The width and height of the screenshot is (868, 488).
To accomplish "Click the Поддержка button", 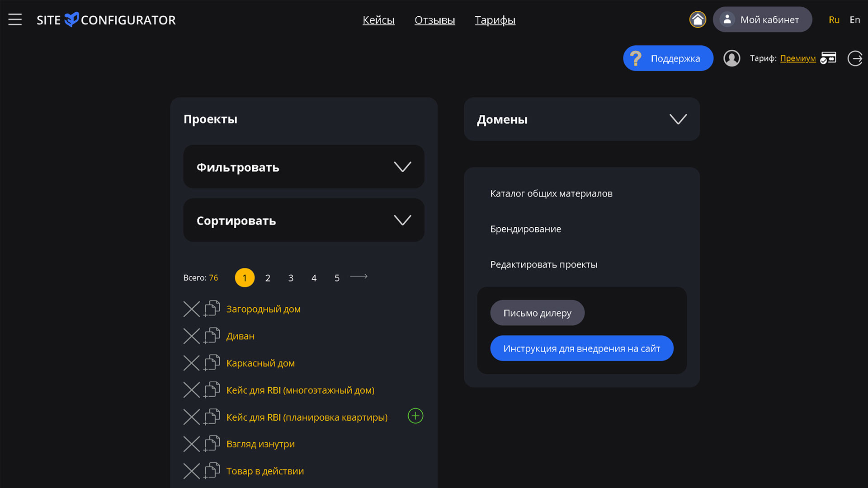I will point(668,58).
